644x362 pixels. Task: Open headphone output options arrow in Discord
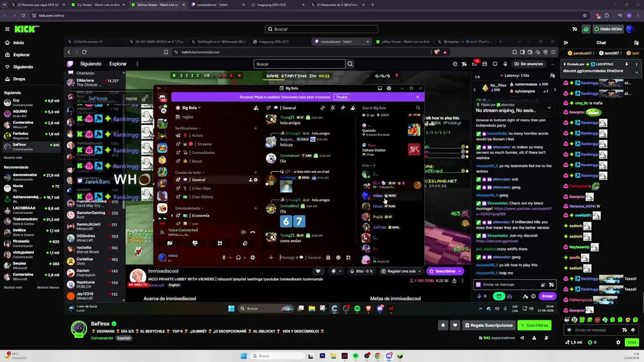pyautogui.click(x=244, y=258)
